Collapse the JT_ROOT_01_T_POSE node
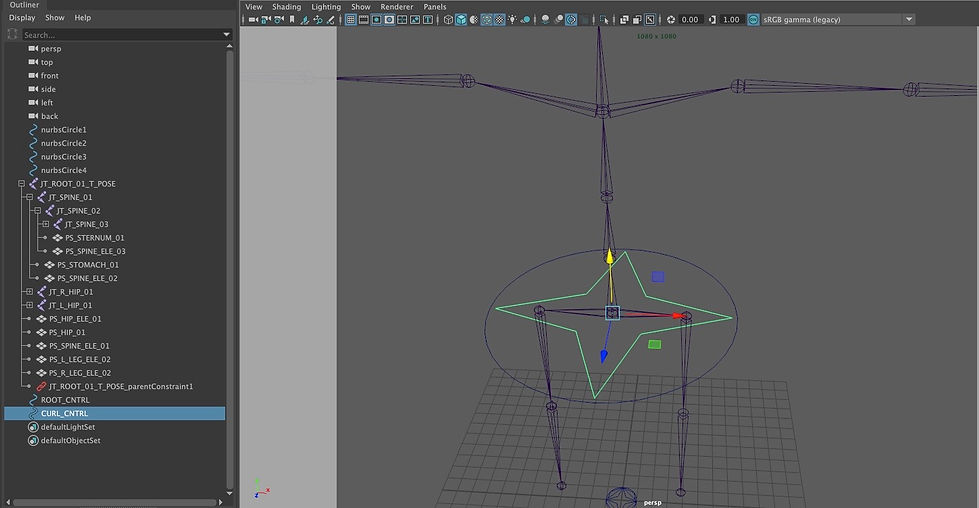The width and height of the screenshot is (979, 508). (21, 183)
